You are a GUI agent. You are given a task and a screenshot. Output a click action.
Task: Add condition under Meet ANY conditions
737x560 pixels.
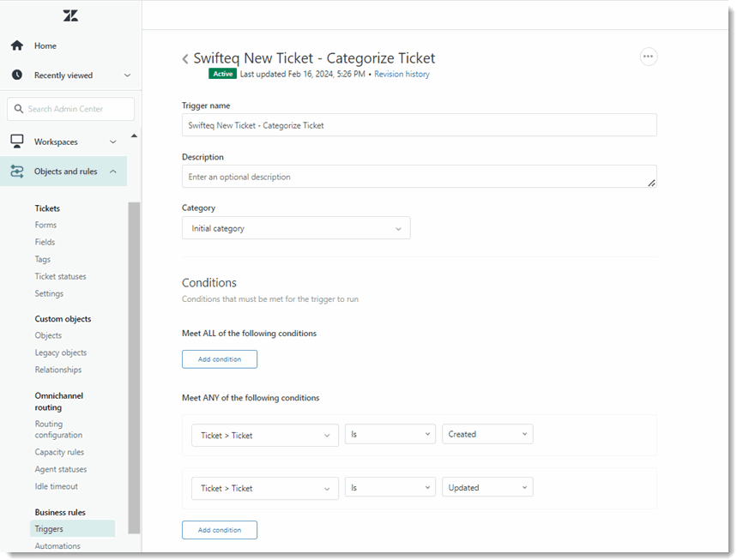pyautogui.click(x=220, y=530)
